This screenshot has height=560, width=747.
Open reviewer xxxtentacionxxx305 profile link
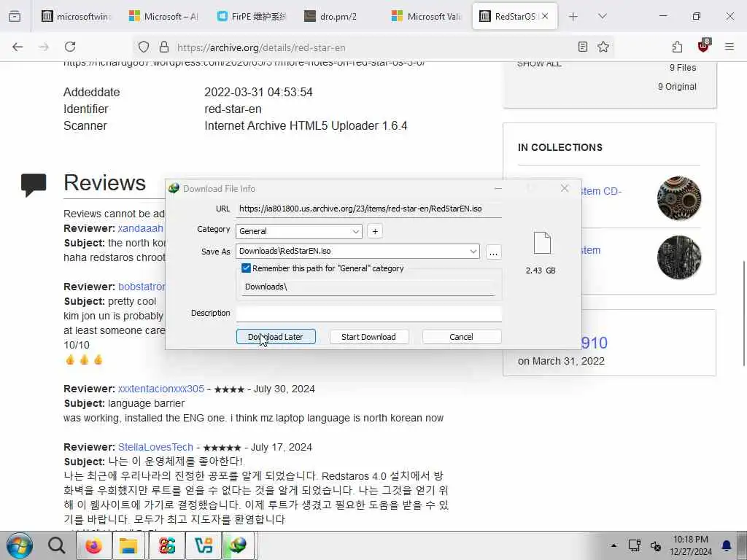point(161,389)
